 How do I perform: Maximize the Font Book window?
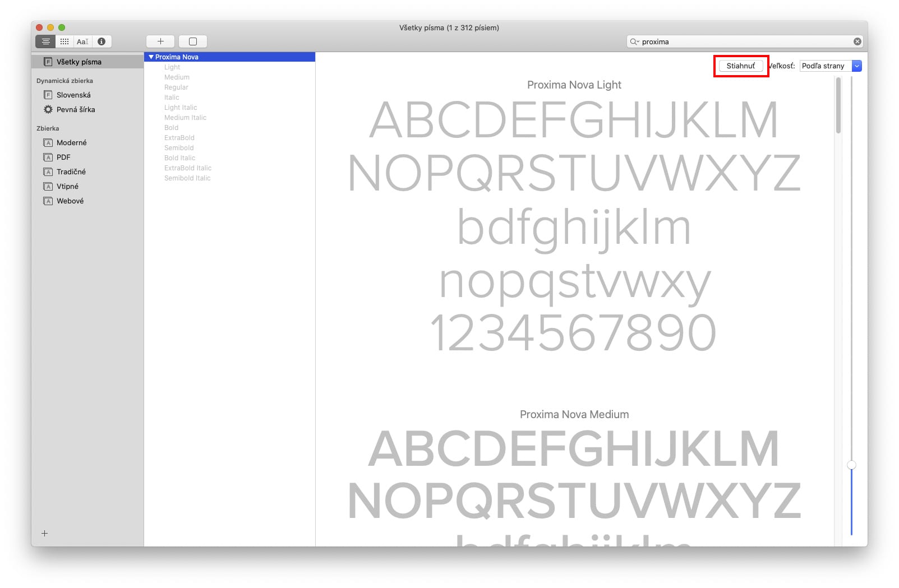(62, 27)
